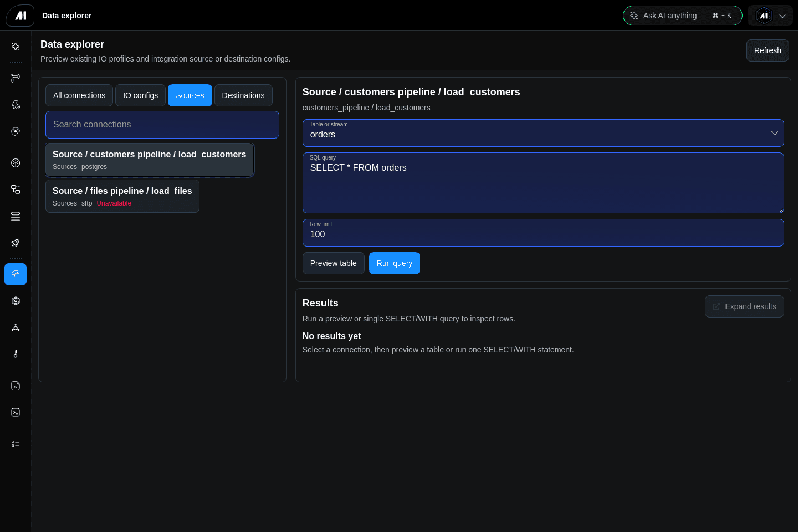Screen dimensions: 798x532
Task: Open the sparkle AI icon in sidebar
Action: 16,47
